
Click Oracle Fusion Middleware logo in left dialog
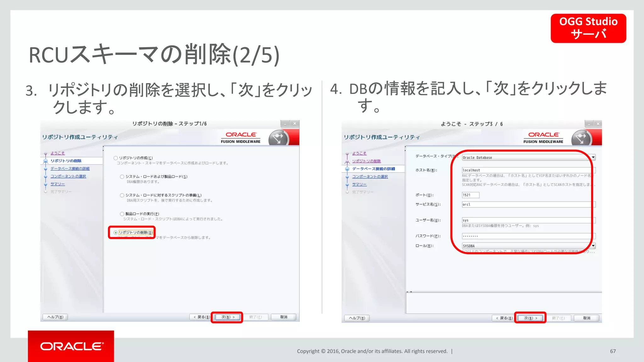click(241, 138)
